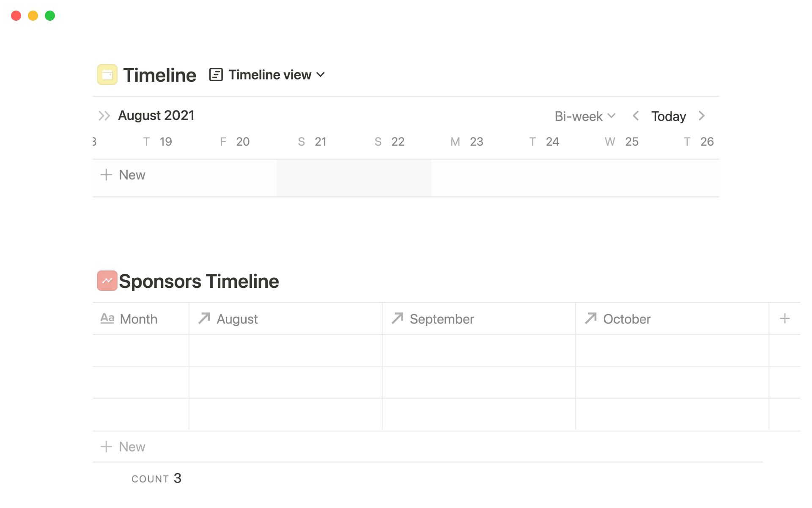Click the red Sponsors Timeline chart icon
This screenshot has width=812, height=508.
point(107,281)
